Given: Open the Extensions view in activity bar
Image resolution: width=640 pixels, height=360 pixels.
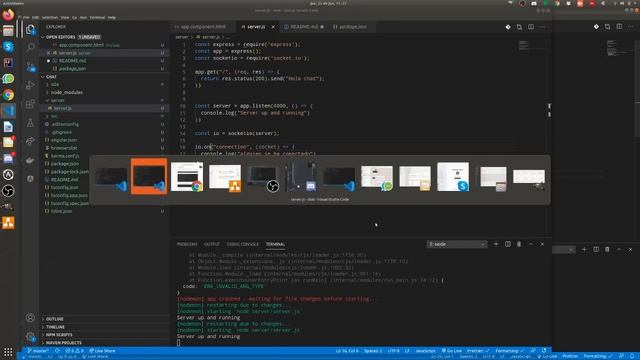Looking at the screenshot, I should pyautogui.click(x=31, y=104).
